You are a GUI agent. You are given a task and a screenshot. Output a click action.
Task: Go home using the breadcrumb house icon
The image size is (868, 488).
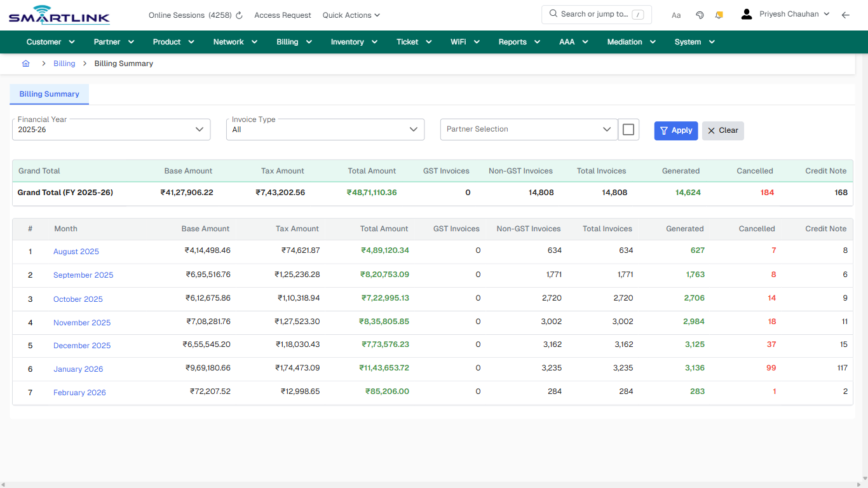[25, 64]
